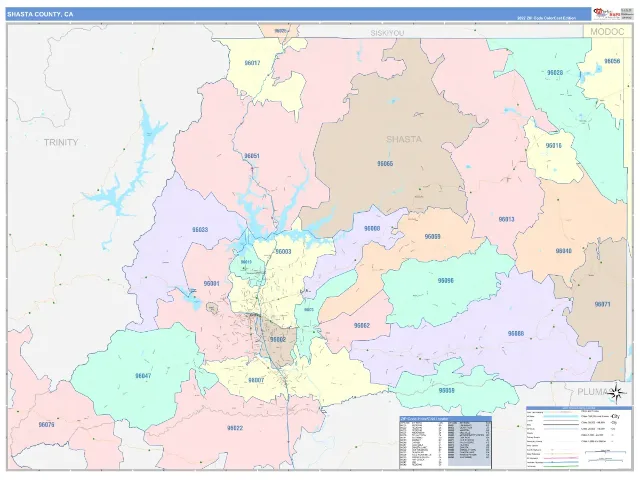Select ZIP code 96022 label

235,428
